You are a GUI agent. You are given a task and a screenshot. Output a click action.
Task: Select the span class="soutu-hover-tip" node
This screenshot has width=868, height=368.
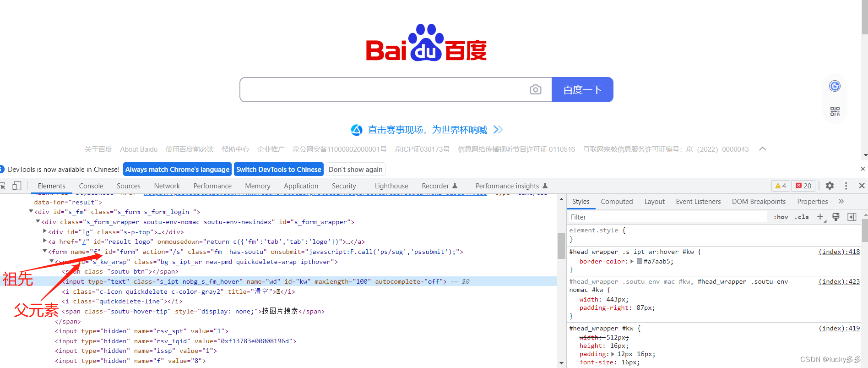click(x=193, y=311)
